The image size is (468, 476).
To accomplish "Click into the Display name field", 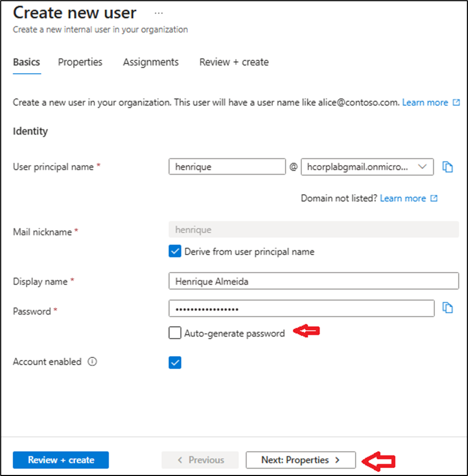I will (x=314, y=281).
